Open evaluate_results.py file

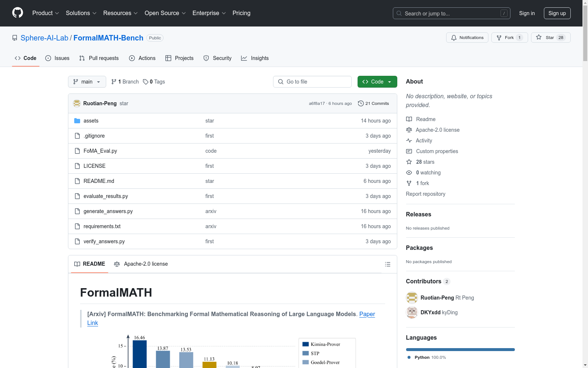[x=106, y=196]
